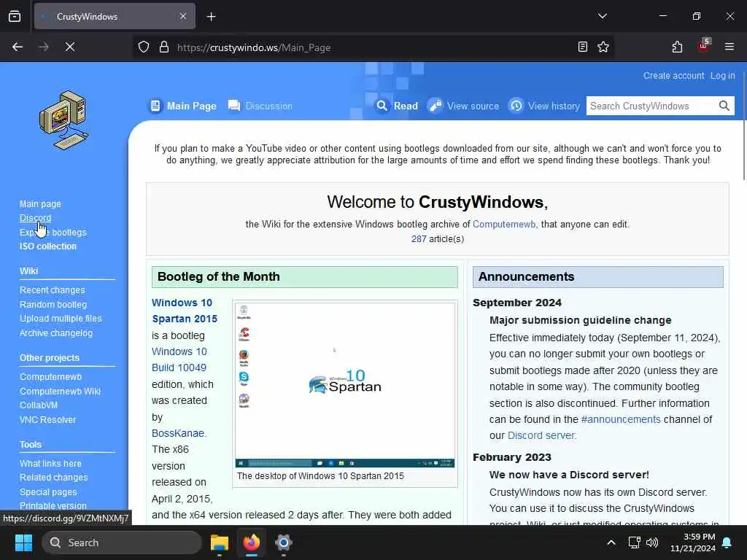
Task: Open ISO collection in sidebar
Action: (47, 246)
